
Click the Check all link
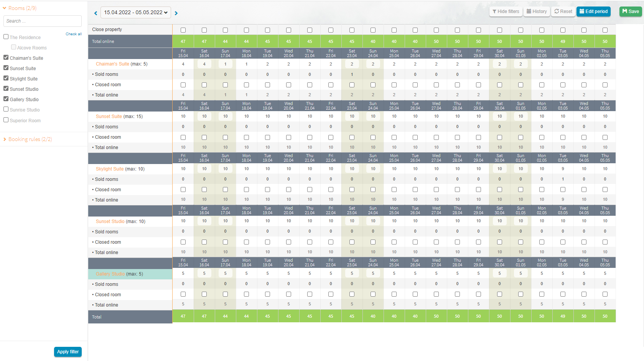point(74,34)
